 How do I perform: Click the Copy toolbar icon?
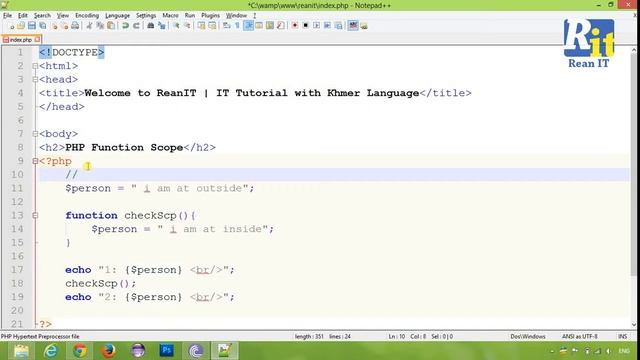(100, 26)
